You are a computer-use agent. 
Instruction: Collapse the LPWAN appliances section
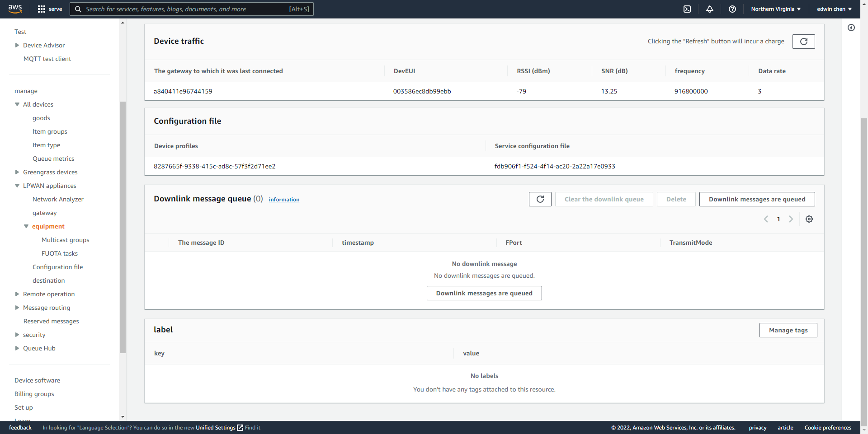[17, 186]
